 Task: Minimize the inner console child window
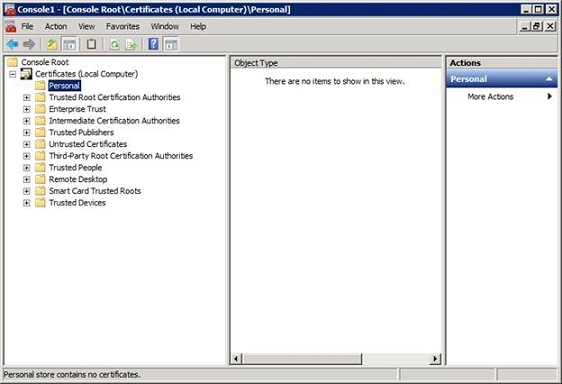point(525,27)
